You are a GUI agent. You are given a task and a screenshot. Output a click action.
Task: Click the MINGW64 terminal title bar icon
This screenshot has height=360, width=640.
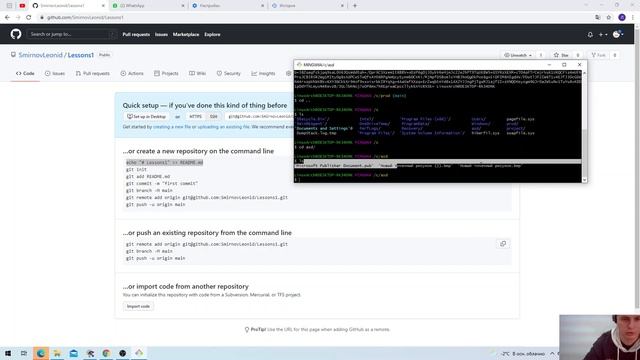299,64
